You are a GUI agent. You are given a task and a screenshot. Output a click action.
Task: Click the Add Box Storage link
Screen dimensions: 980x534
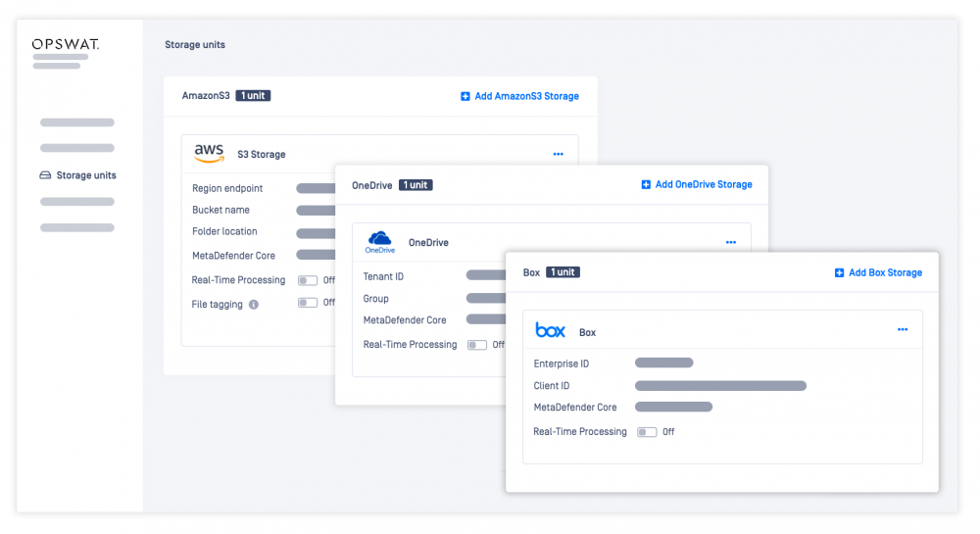click(x=879, y=273)
